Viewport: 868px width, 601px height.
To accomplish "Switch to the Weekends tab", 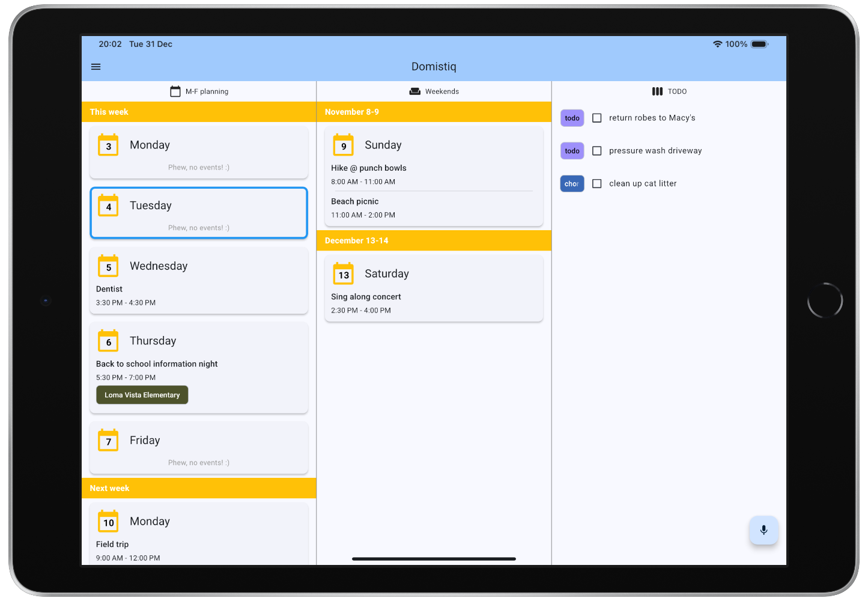I will click(434, 91).
